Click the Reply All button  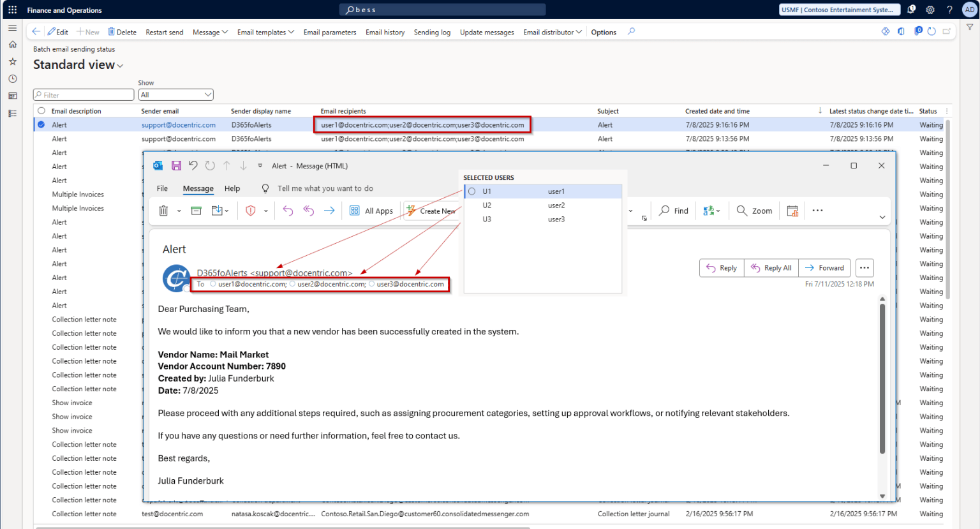(771, 268)
